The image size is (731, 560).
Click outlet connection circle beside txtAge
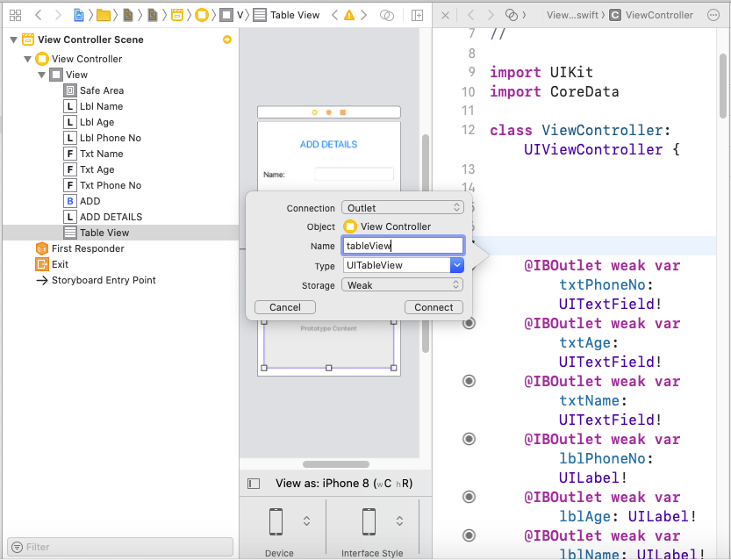coord(469,323)
